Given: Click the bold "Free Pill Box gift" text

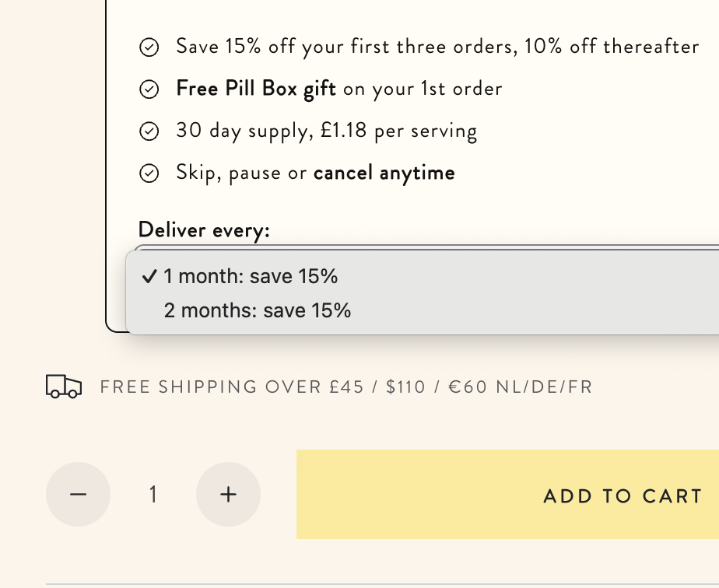Looking at the screenshot, I should pyautogui.click(x=256, y=89).
